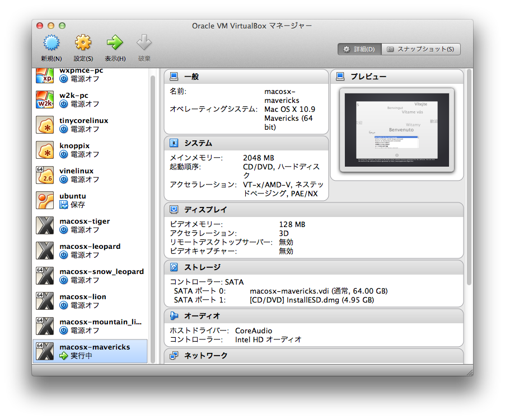Screen dimensions: 505x420
Task: Select the vinelinux 2.6 VM icon
Action: pos(45,175)
